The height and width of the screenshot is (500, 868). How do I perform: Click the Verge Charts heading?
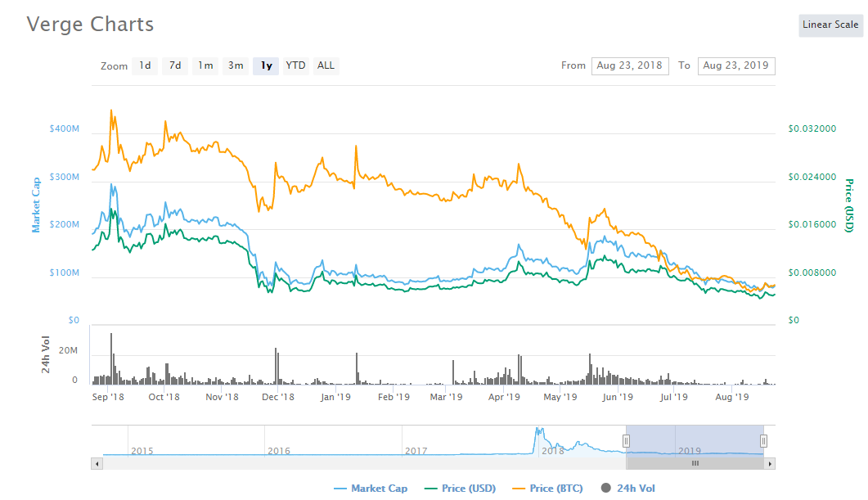[90, 25]
